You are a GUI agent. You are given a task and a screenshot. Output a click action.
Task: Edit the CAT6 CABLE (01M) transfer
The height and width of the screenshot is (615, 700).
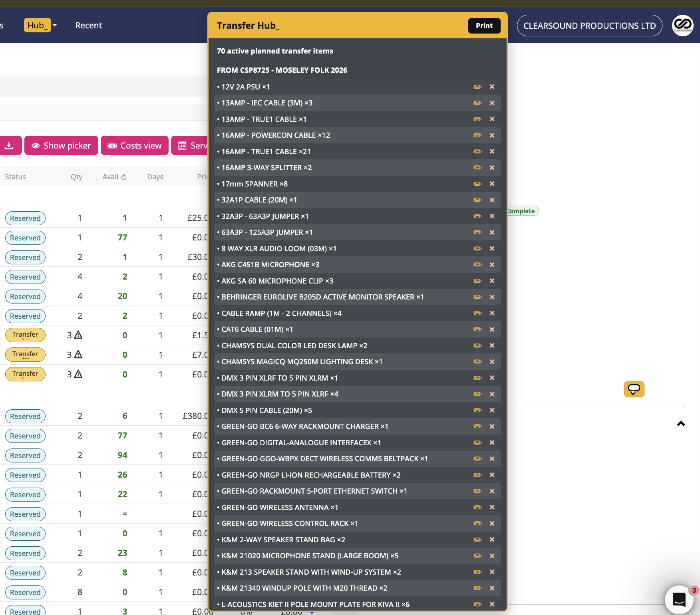477,329
